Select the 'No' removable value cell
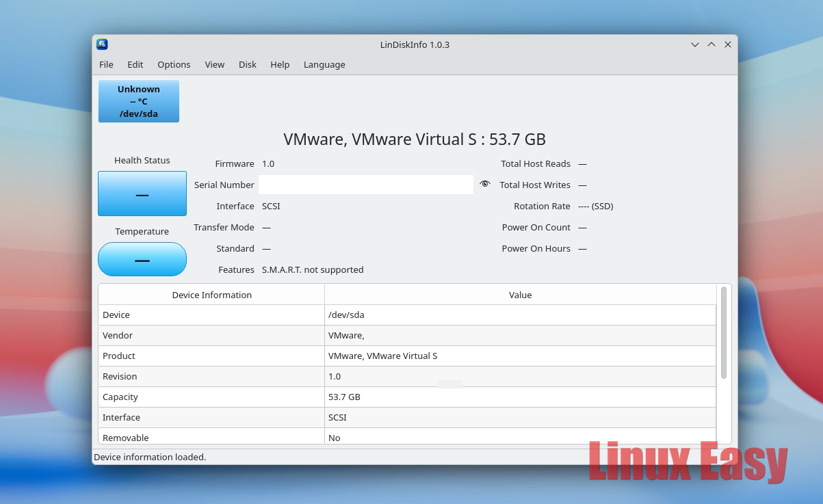 click(520, 436)
